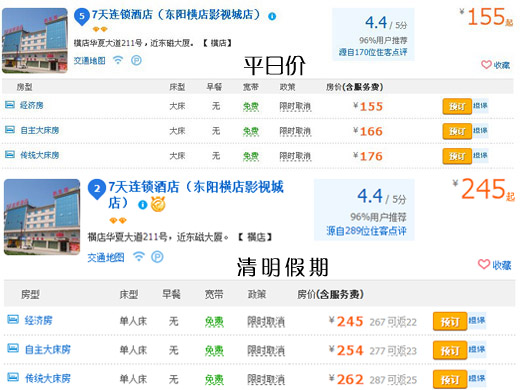Image resolution: width=520 pixels, height=390 pixels.
Task: Open the map marker numbered 2
Action: (x=97, y=190)
